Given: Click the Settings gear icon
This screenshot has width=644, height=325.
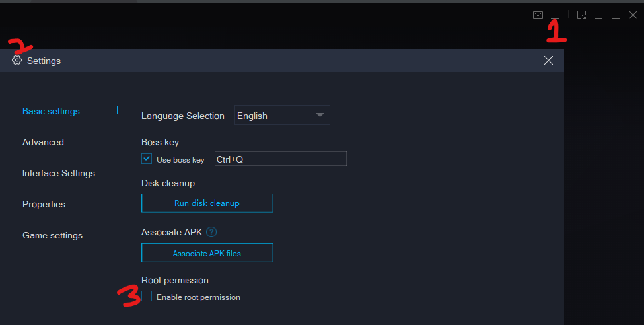Looking at the screenshot, I should pyautogui.click(x=17, y=61).
